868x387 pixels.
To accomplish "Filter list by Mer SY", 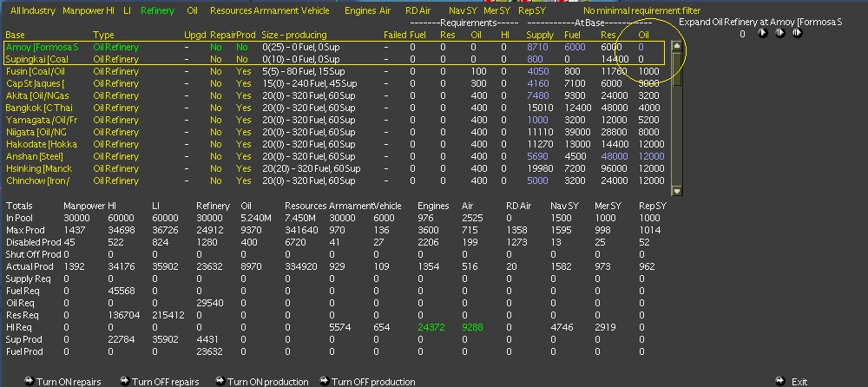I will pos(496,10).
